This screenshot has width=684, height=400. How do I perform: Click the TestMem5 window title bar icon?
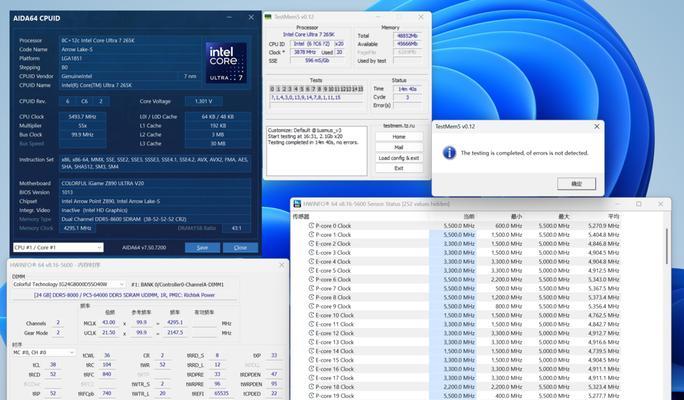pyautogui.click(x=269, y=17)
